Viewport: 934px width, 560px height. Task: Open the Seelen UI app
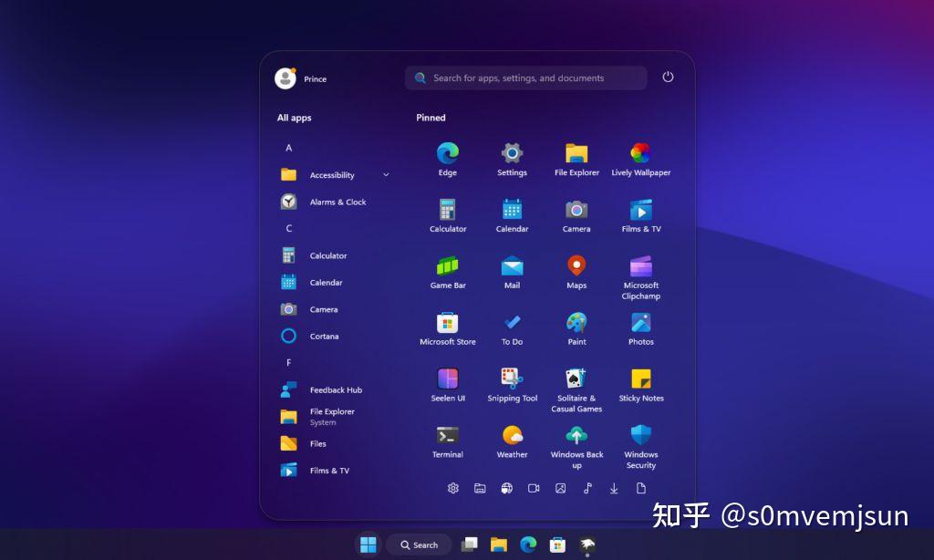447,380
